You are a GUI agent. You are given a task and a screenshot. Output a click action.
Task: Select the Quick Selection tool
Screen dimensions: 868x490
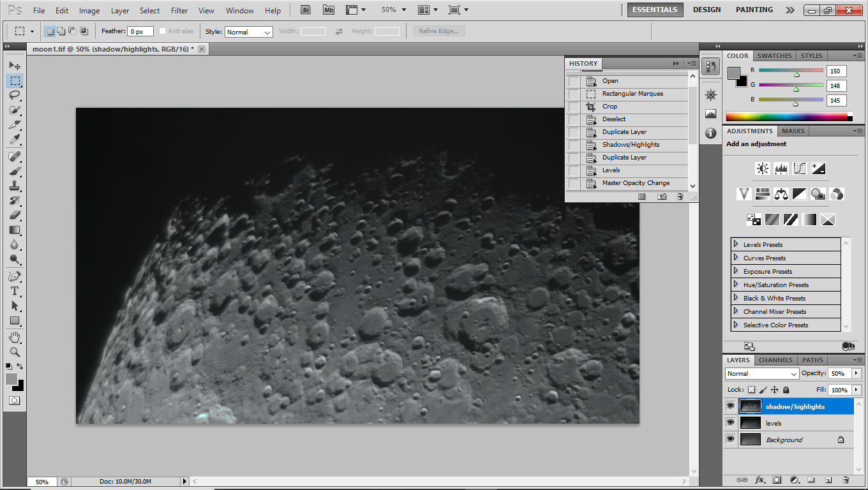click(x=15, y=110)
